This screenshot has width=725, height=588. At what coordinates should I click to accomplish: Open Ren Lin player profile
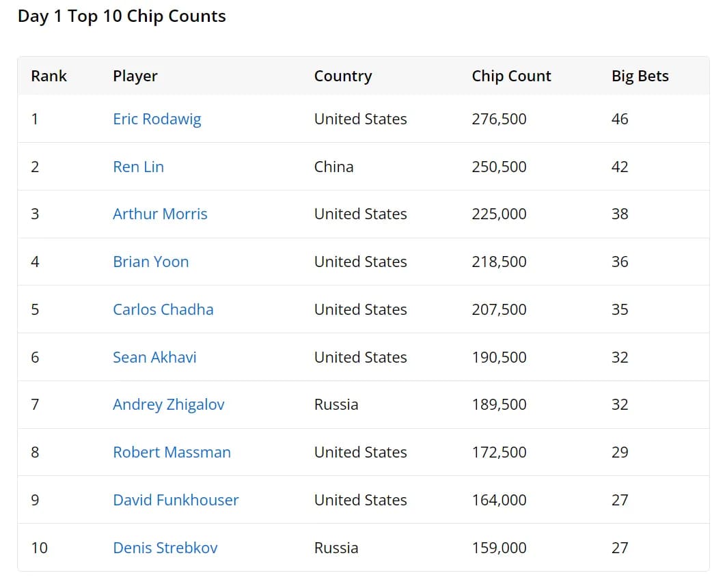pos(138,167)
